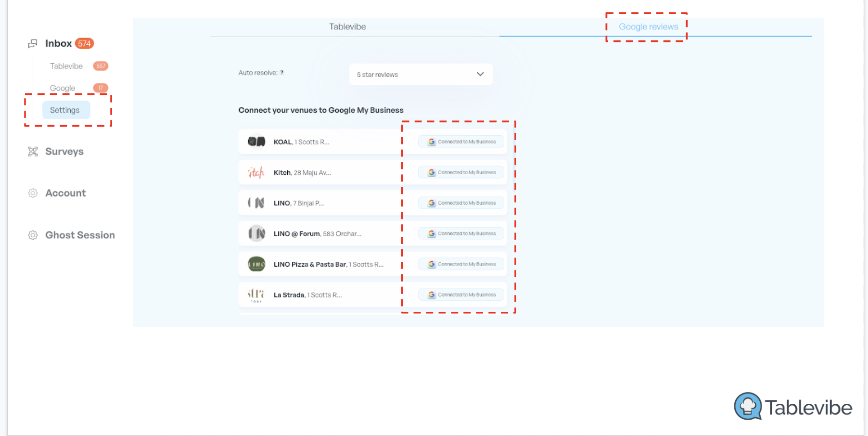Click LINO @ Forum Connected to My Business
This screenshot has width=868, height=436.
tap(461, 233)
